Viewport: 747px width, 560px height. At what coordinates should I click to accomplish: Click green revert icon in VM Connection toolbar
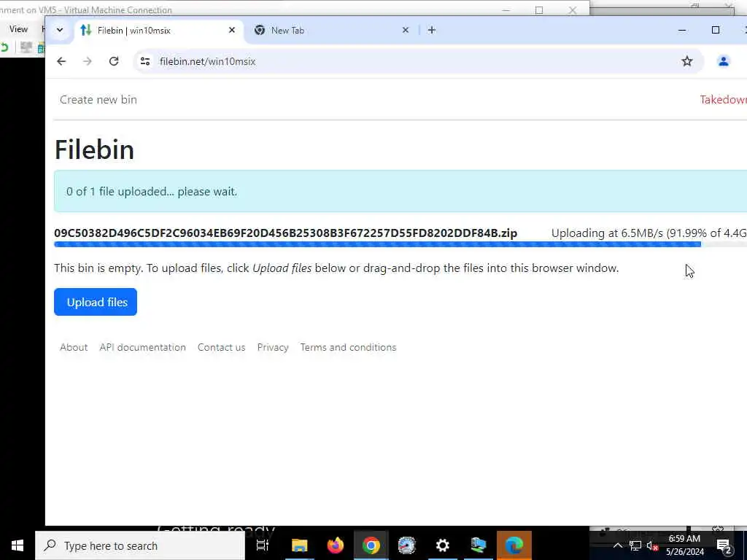pyautogui.click(x=4, y=47)
